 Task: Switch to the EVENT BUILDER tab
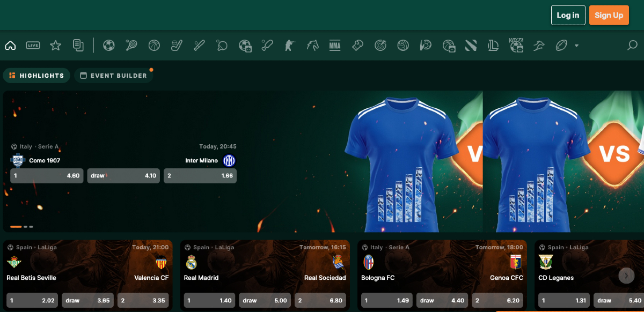pyautogui.click(x=113, y=76)
